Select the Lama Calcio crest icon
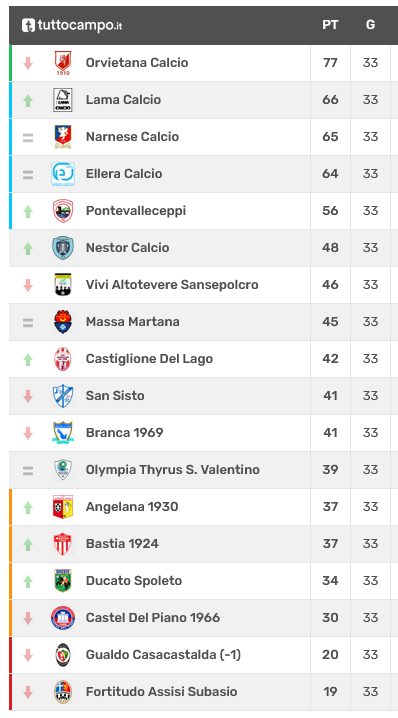Screen dimensions: 398x718 pos(63,100)
